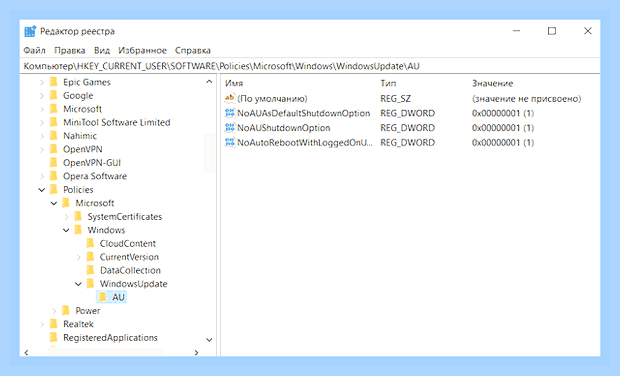Open the Избранное menu
620x376 pixels.
click(x=142, y=51)
